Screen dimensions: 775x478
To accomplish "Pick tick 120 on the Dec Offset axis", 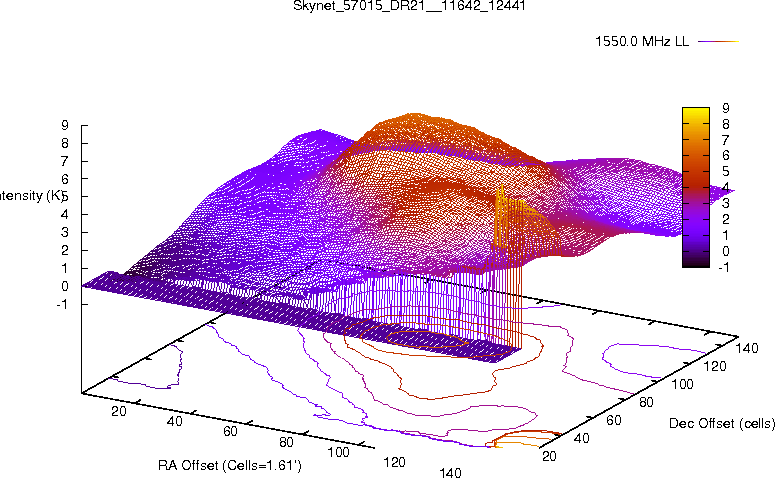I will click(x=715, y=366).
